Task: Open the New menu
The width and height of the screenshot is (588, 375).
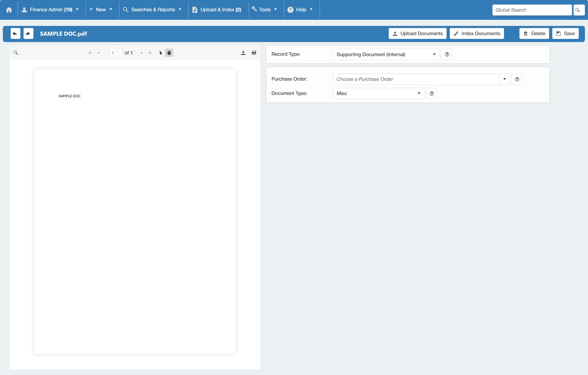Action: (101, 10)
